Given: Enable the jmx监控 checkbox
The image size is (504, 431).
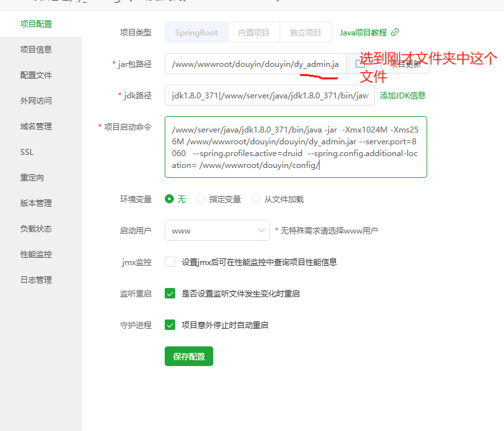Looking at the screenshot, I should pyautogui.click(x=170, y=262).
